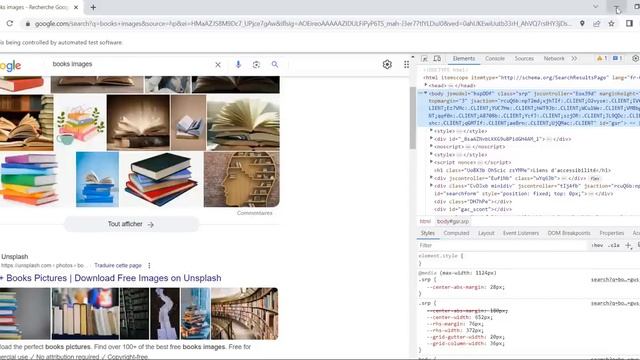Submit search with the magnifying glass icon
The height and width of the screenshot is (360, 640).
coord(275,64)
